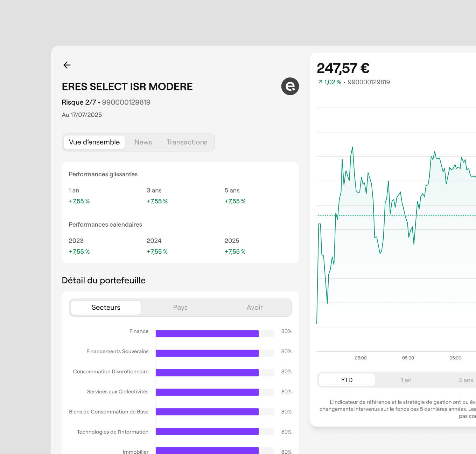Open the Transactions tab
This screenshot has width=476, height=454.
tap(187, 142)
